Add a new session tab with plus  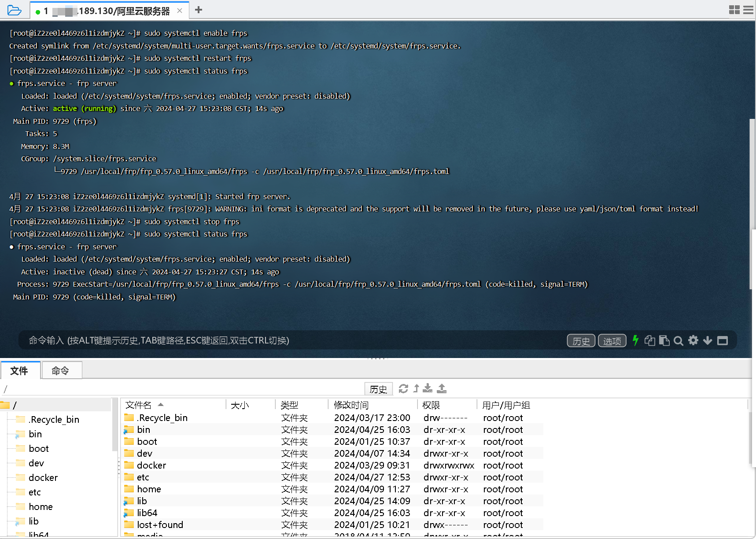click(199, 10)
